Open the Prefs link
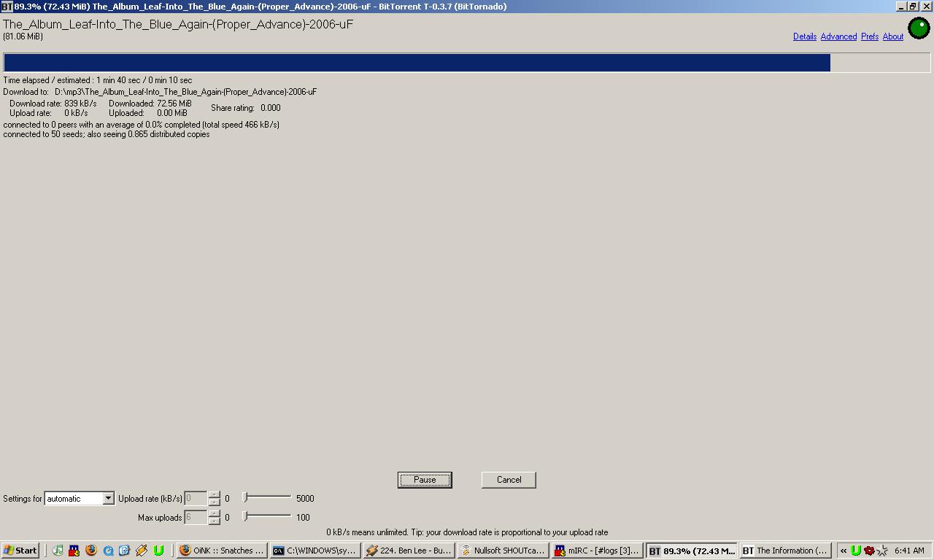This screenshot has height=560, width=934. tap(869, 36)
